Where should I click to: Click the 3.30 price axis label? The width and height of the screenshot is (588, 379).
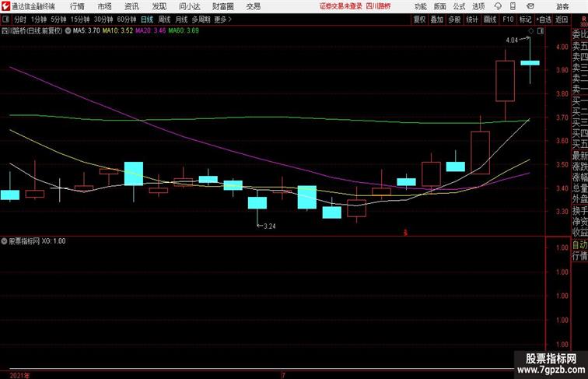coord(562,211)
